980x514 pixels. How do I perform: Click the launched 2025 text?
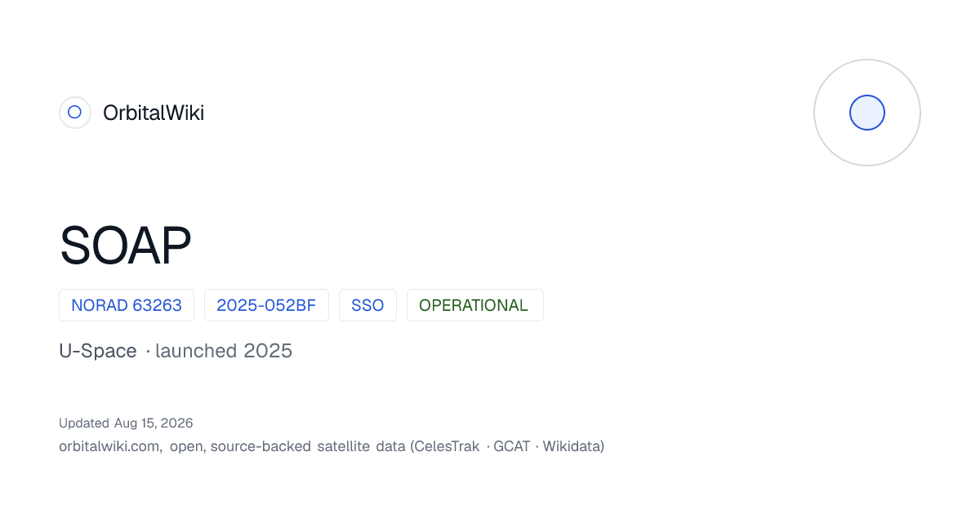(x=224, y=351)
